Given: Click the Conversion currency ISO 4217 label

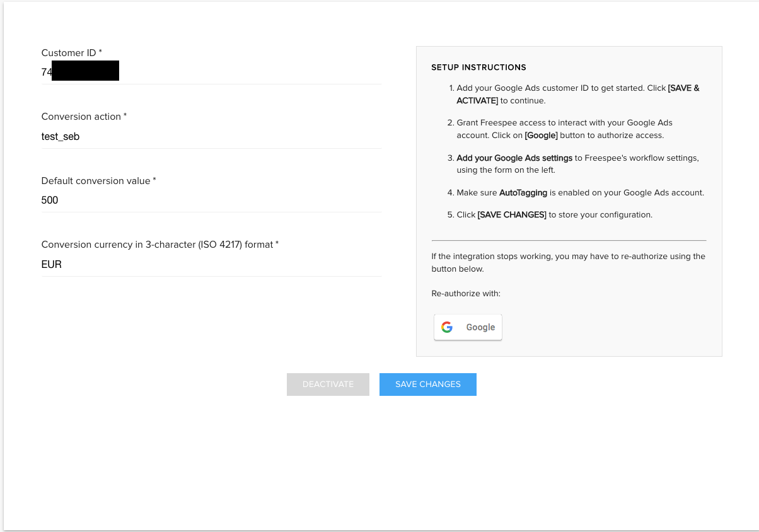Looking at the screenshot, I should pyautogui.click(x=160, y=245).
